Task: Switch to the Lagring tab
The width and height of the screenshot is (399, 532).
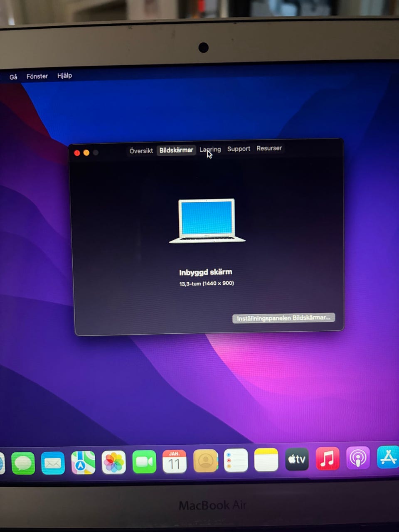Action: coord(210,149)
